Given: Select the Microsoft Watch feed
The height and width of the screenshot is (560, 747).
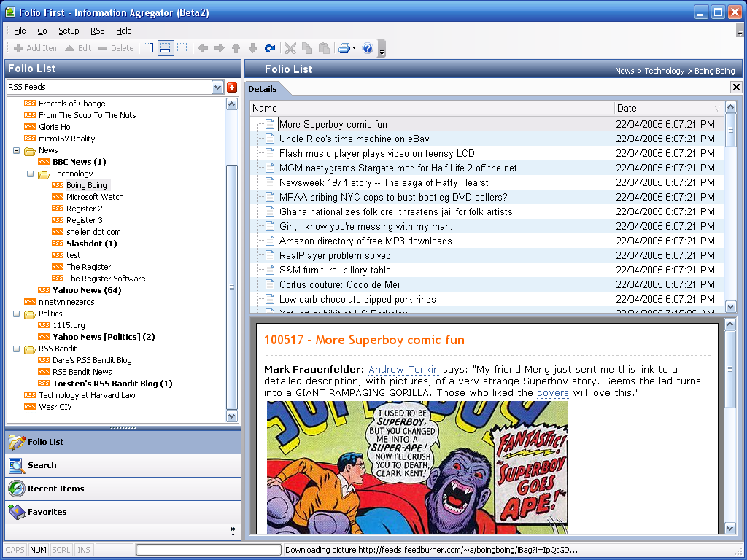Looking at the screenshot, I should (95, 197).
